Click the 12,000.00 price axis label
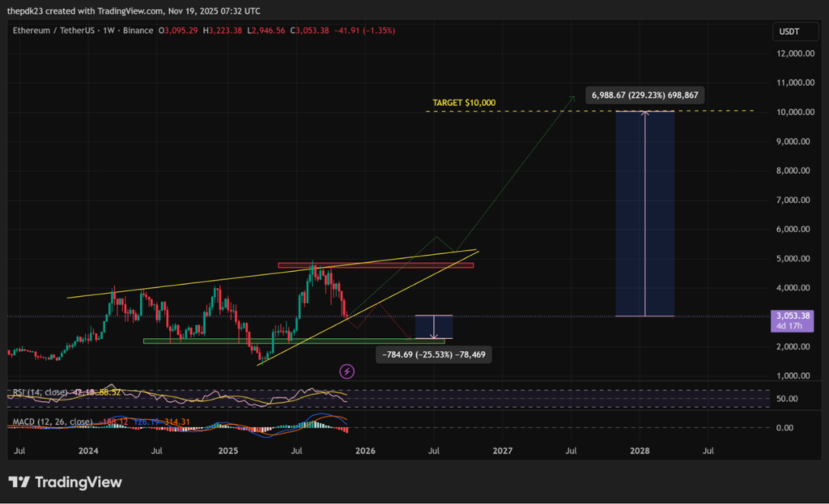The height and width of the screenshot is (504, 829). coord(792,53)
